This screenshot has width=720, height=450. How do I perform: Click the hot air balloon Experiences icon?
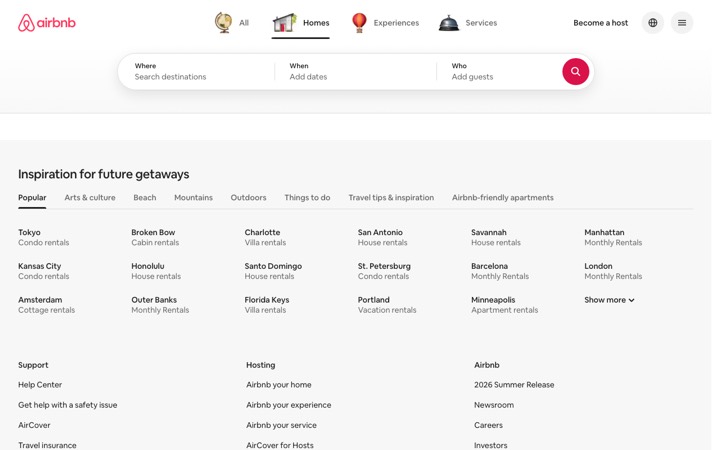click(359, 22)
